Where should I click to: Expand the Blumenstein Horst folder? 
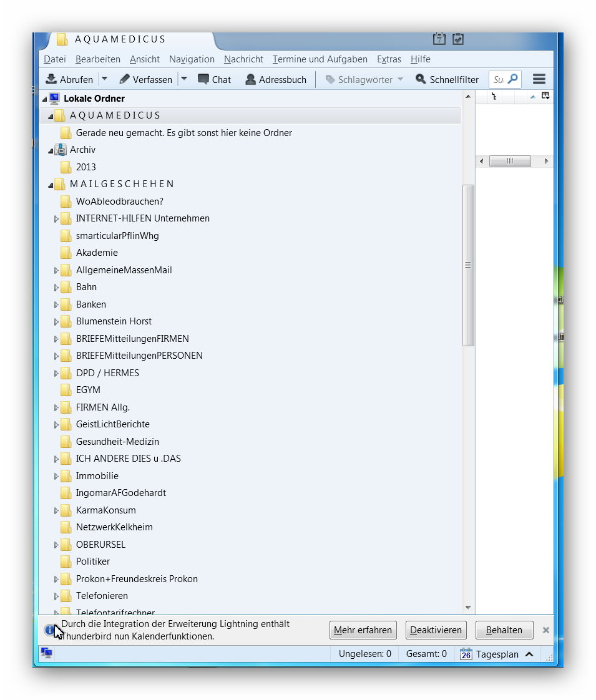[x=56, y=322]
